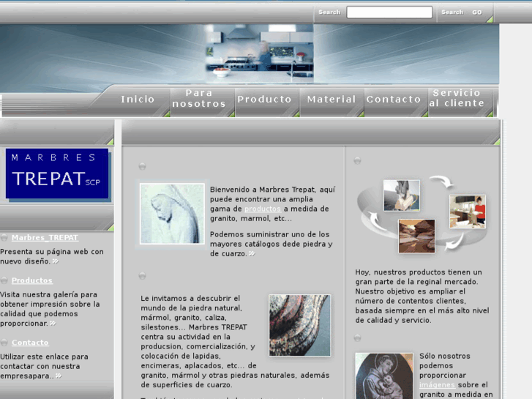Click inside the search text field

389,12
